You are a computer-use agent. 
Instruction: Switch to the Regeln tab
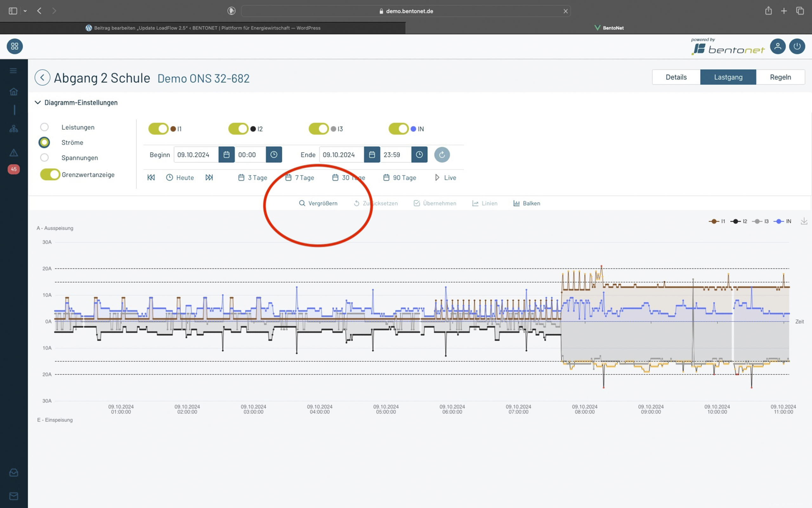coord(781,77)
